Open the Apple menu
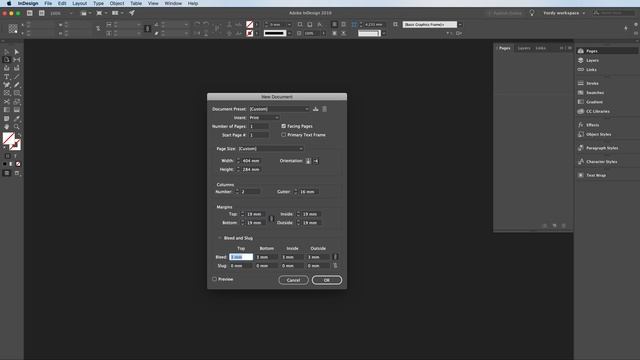The height and width of the screenshot is (360, 640). tap(9, 3)
